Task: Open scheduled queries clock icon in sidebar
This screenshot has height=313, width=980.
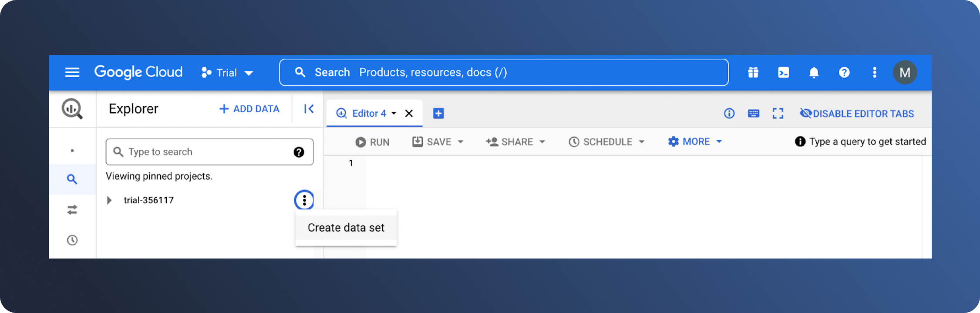Action: [72, 240]
